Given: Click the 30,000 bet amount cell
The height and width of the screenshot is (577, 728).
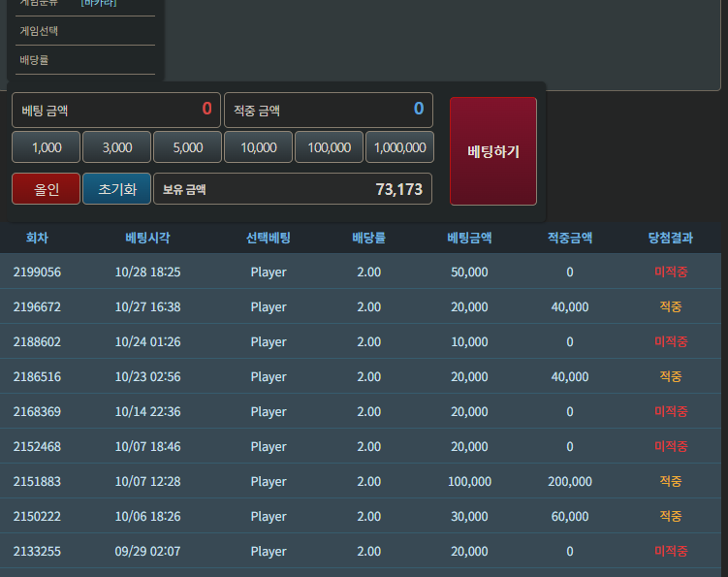Looking at the screenshot, I should [469, 516].
